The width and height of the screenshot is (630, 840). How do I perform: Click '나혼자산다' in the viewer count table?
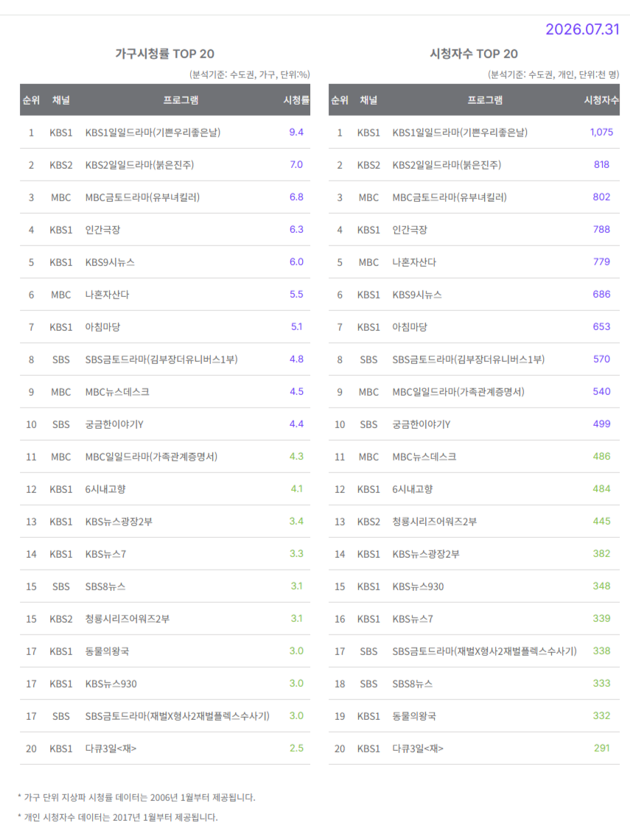pyautogui.click(x=414, y=262)
